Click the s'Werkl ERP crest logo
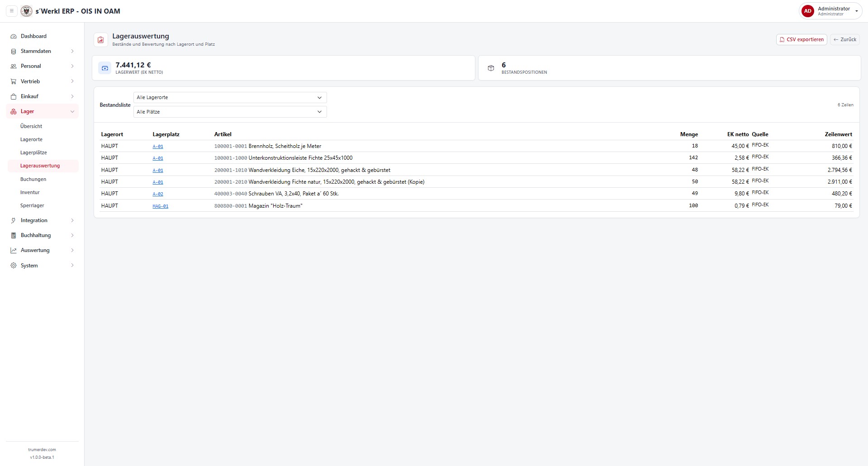 27,11
